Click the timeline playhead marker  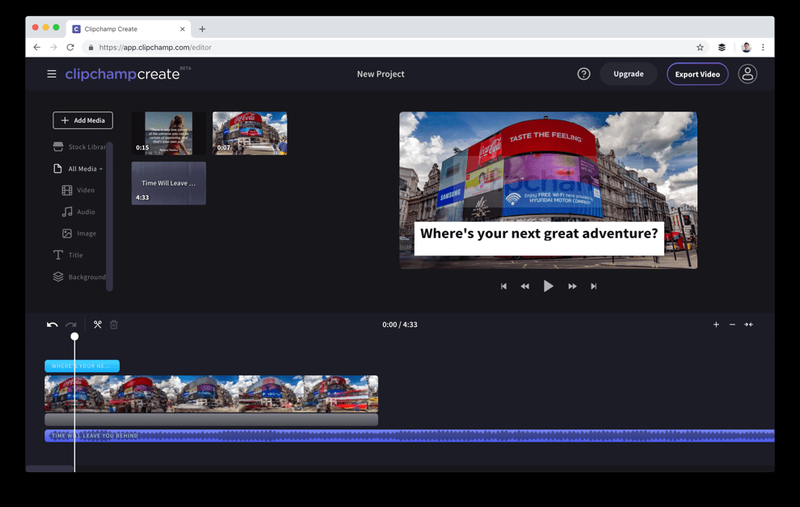(74, 336)
